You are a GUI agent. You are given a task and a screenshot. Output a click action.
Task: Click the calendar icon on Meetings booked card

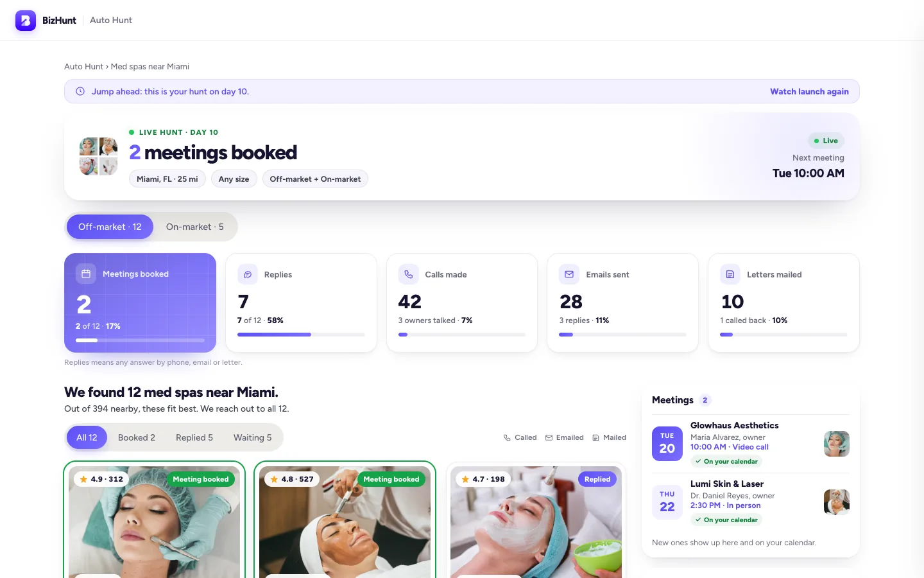[86, 274]
